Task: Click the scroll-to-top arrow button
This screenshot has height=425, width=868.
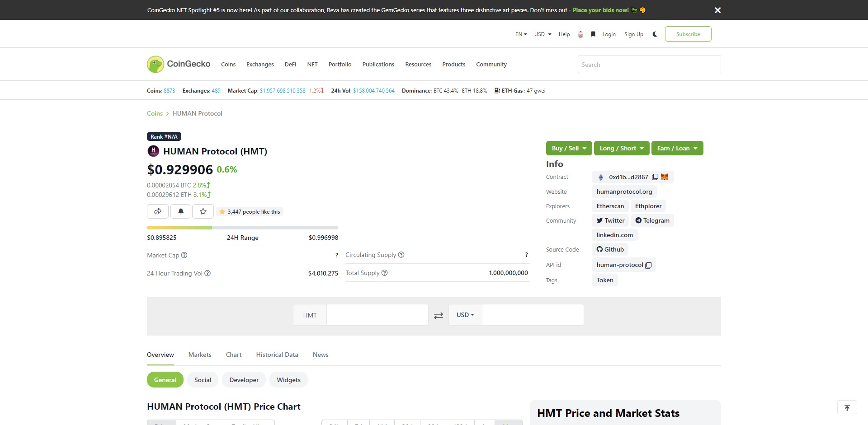Action: [x=847, y=407]
